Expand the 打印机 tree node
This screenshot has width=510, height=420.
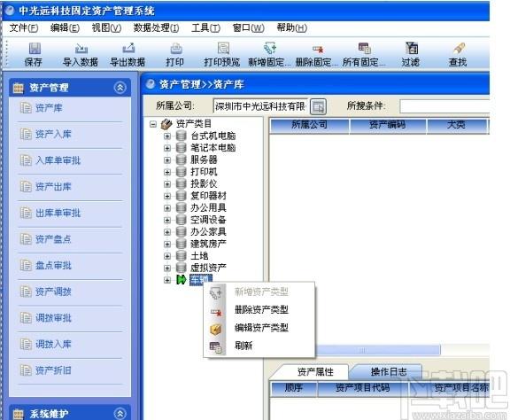tap(167, 172)
